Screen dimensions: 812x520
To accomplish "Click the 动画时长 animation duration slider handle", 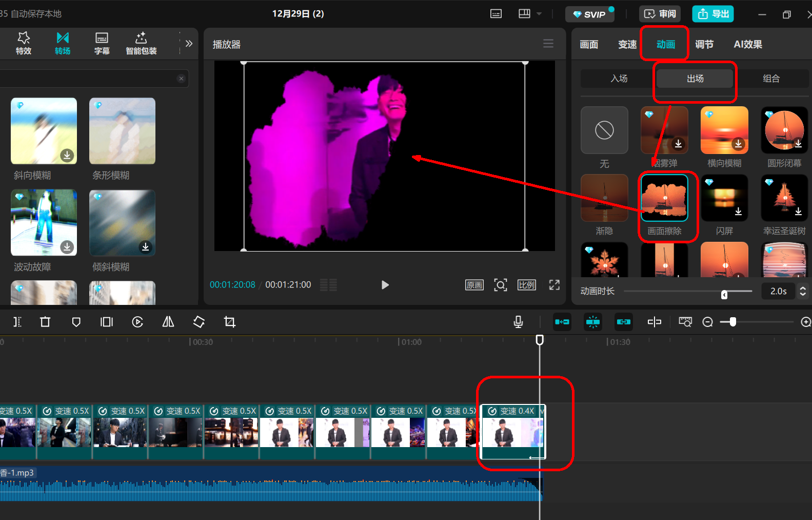I will tap(724, 294).
